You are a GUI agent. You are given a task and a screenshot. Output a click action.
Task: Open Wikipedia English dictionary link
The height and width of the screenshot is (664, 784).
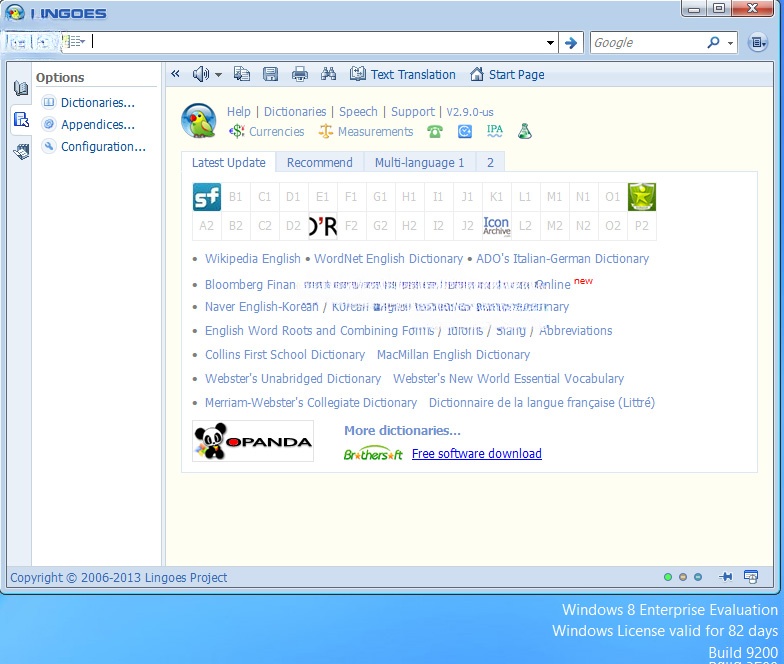click(x=252, y=258)
